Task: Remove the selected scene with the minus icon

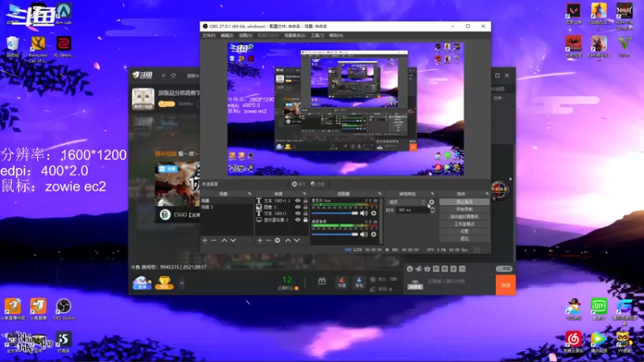Action: (213, 240)
